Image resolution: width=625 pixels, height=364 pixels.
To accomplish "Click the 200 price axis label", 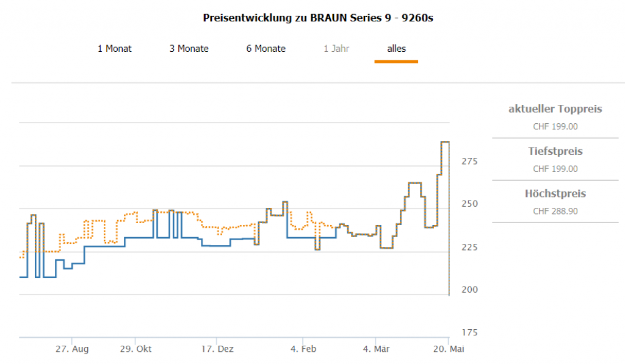I will 469,290.
